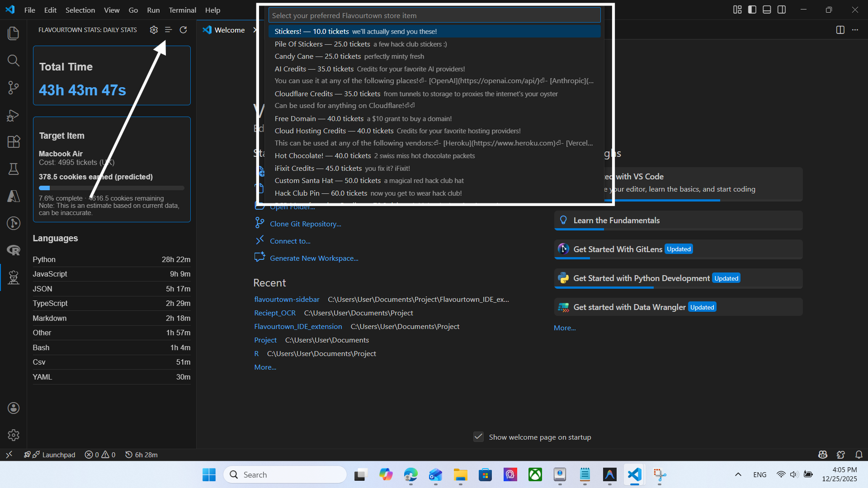Open Flavourtown stats settings gear
This screenshot has height=488, width=868.
(154, 30)
